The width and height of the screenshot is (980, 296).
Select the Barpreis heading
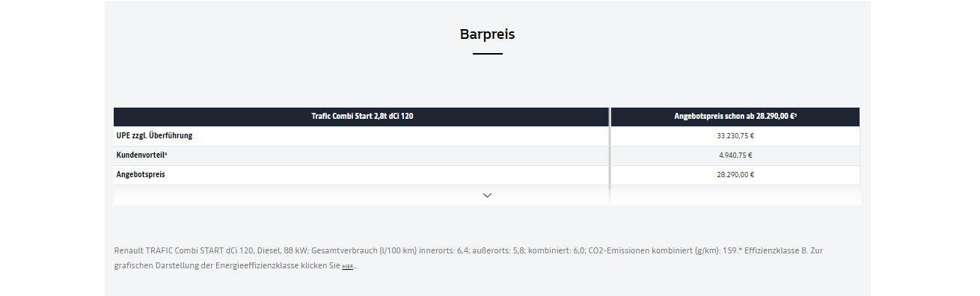point(487,34)
